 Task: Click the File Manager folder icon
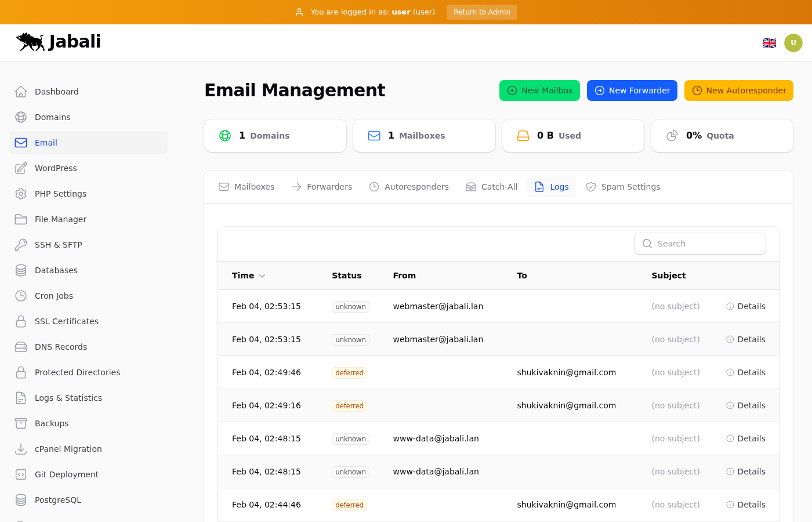pos(21,219)
